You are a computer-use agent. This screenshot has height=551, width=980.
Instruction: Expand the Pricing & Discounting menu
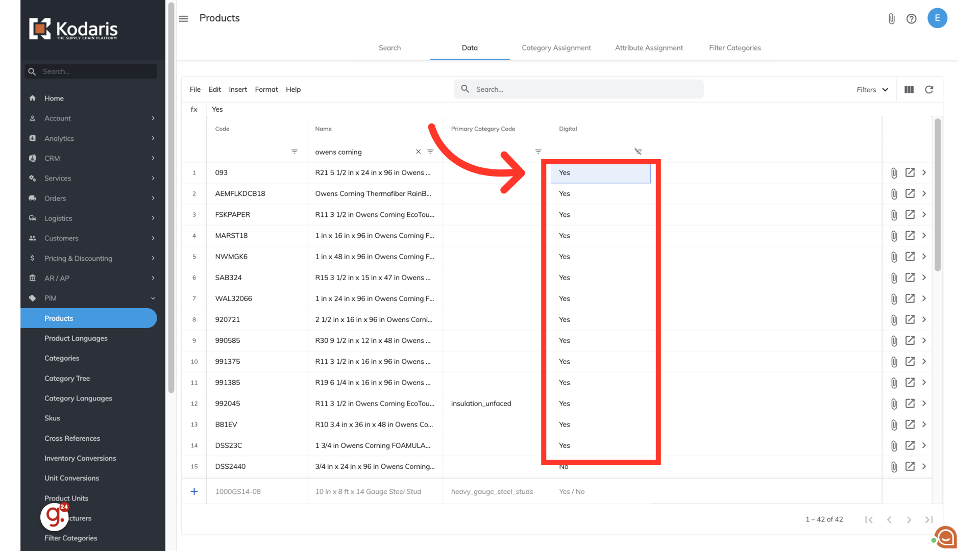[153, 258]
